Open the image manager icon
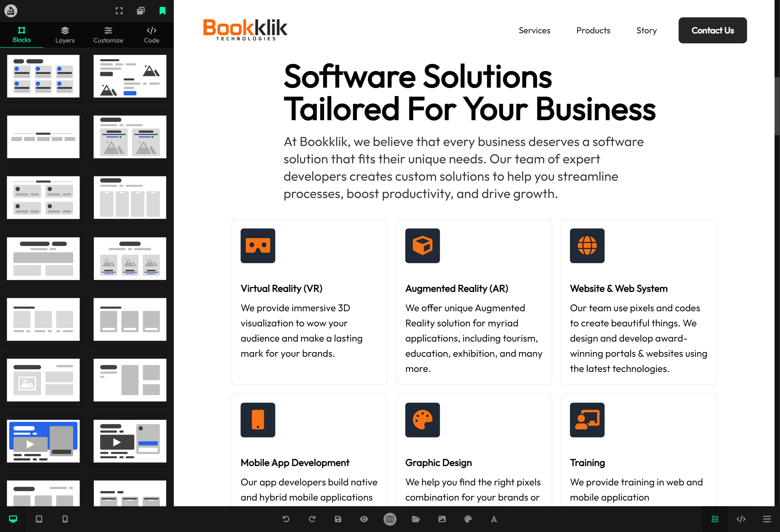Viewport: 780px width, 532px height. [442, 519]
